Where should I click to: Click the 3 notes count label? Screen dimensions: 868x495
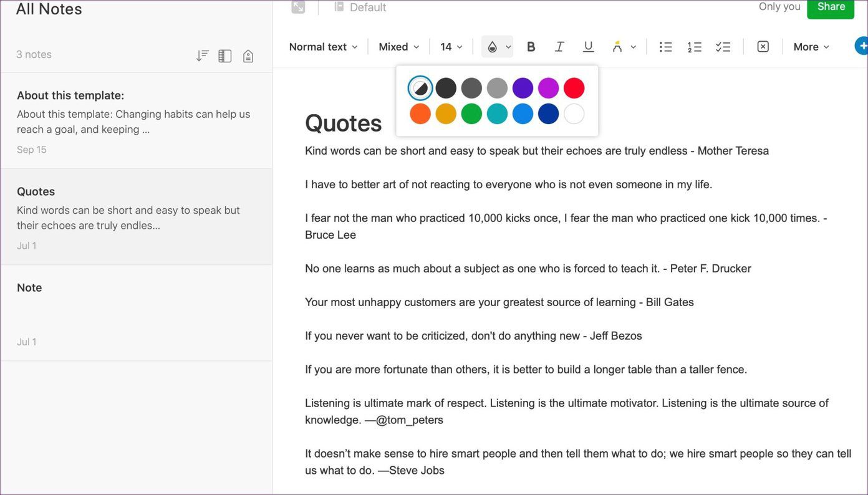34,55
